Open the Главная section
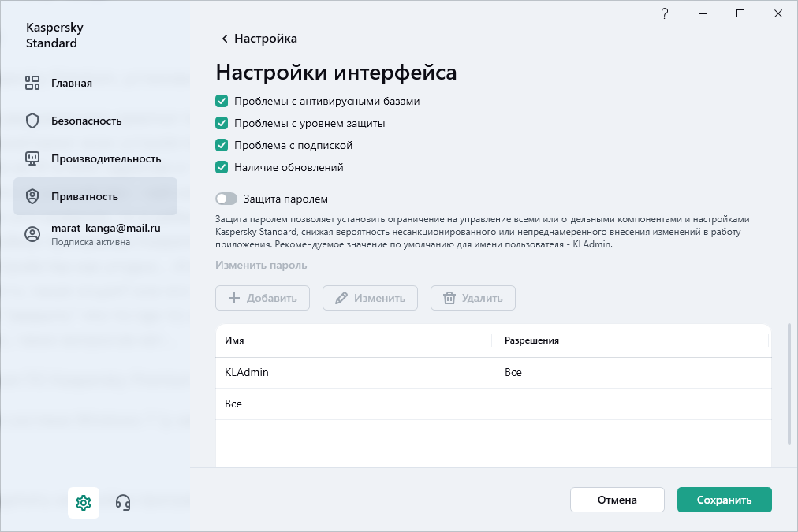This screenshot has width=798, height=532. click(x=95, y=83)
